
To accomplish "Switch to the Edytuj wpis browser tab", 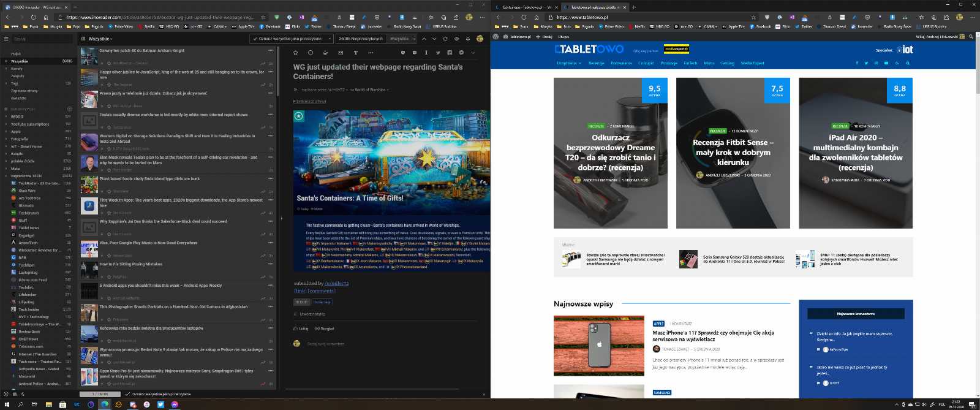I will point(527,7).
